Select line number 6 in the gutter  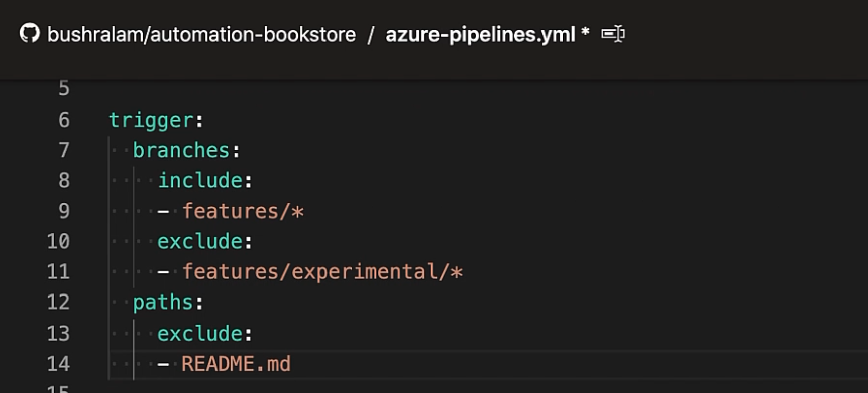click(x=64, y=120)
